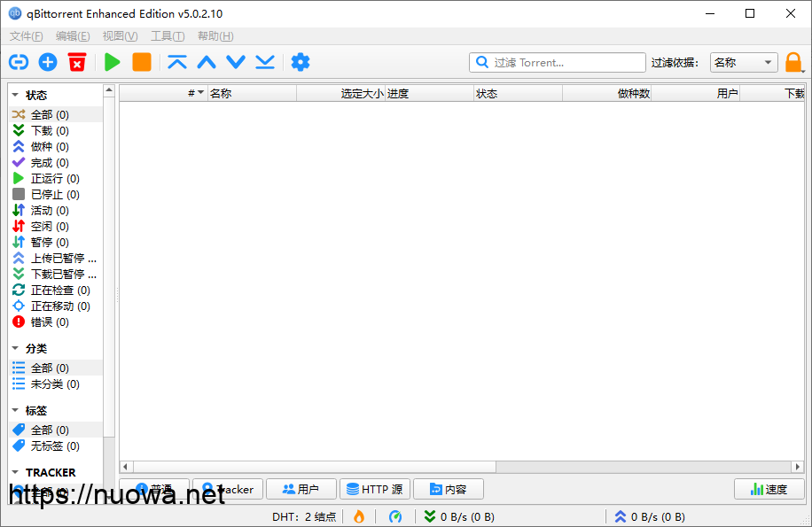
Task: Click the add torrent link icon
Action: point(19,62)
